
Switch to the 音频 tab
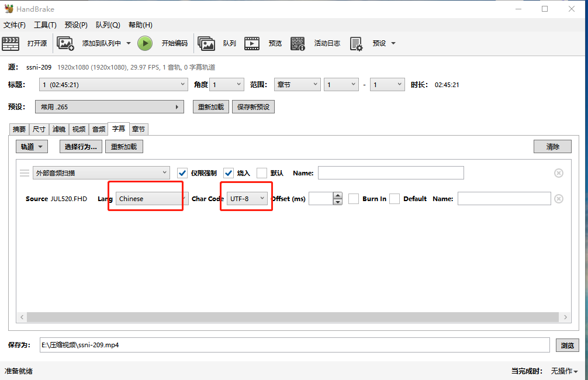tap(99, 129)
